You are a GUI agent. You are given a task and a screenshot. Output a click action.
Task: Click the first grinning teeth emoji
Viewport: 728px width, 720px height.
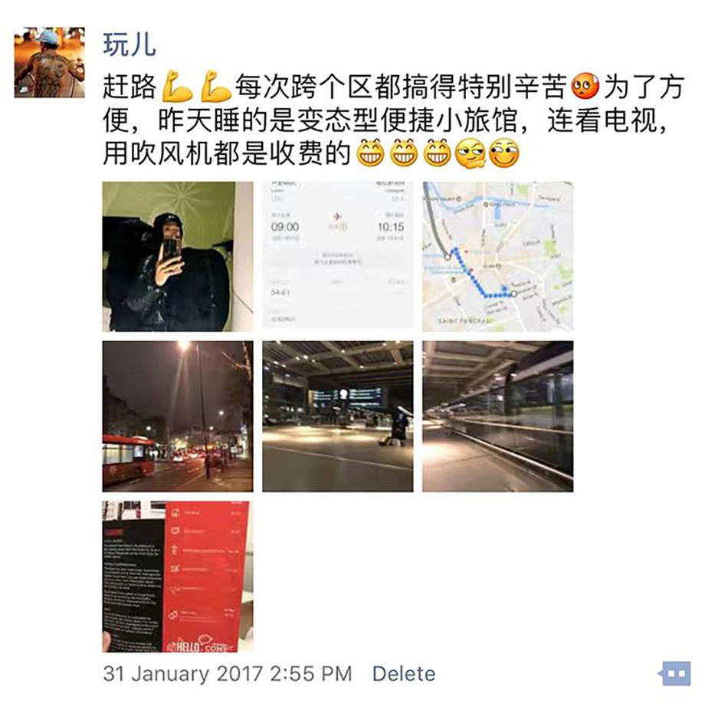click(x=370, y=153)
